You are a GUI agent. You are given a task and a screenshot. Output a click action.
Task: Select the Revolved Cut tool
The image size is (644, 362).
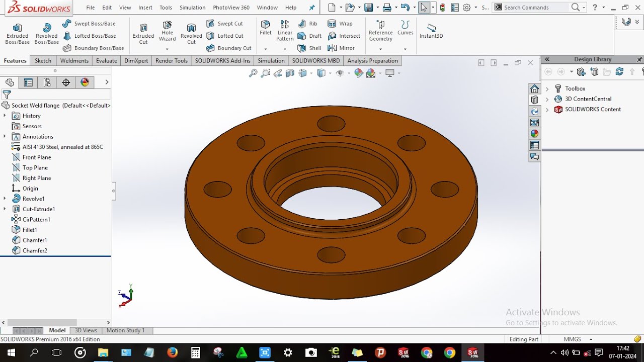tap(191, 34)
